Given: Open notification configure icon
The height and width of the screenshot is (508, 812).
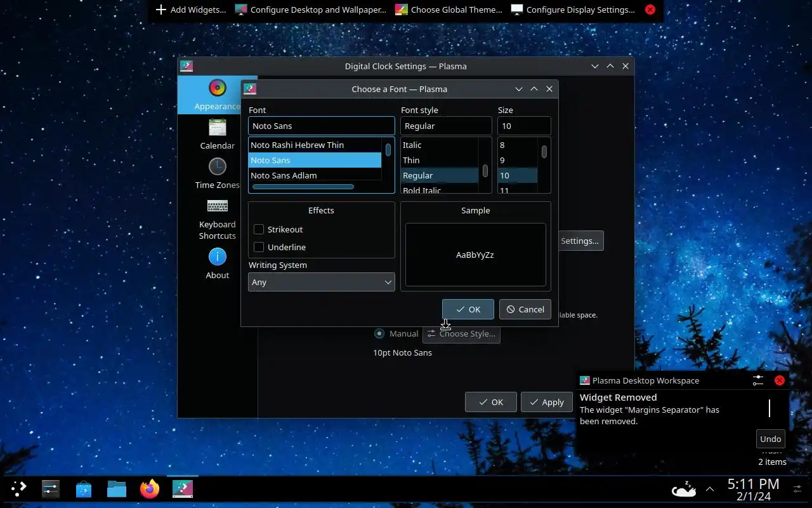Looking at the screenshot, I should tap(758, 380).
